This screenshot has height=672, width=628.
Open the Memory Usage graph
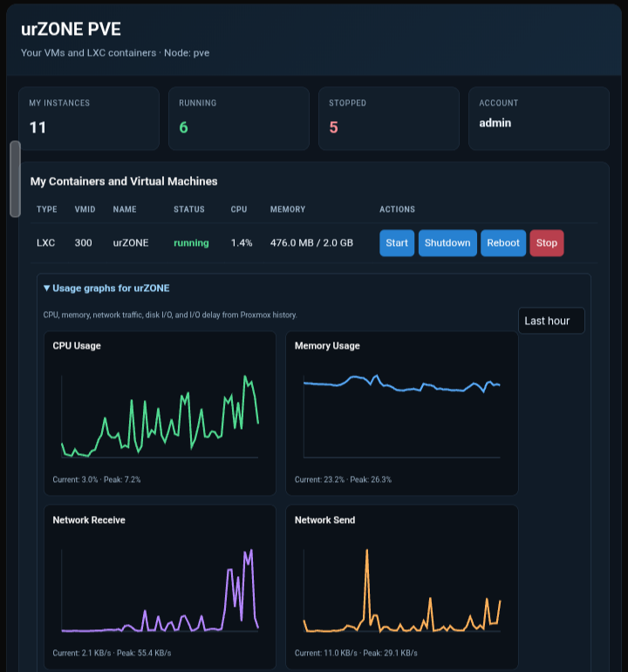[x=402, y=413]
